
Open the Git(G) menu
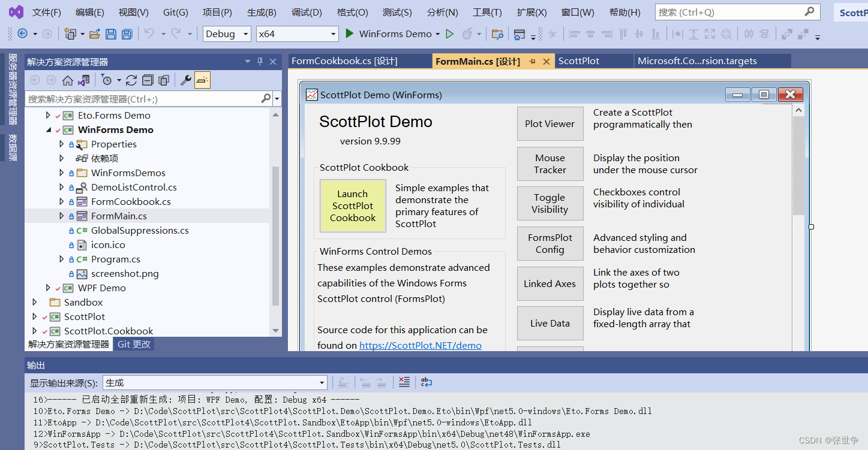coord(175,12)
